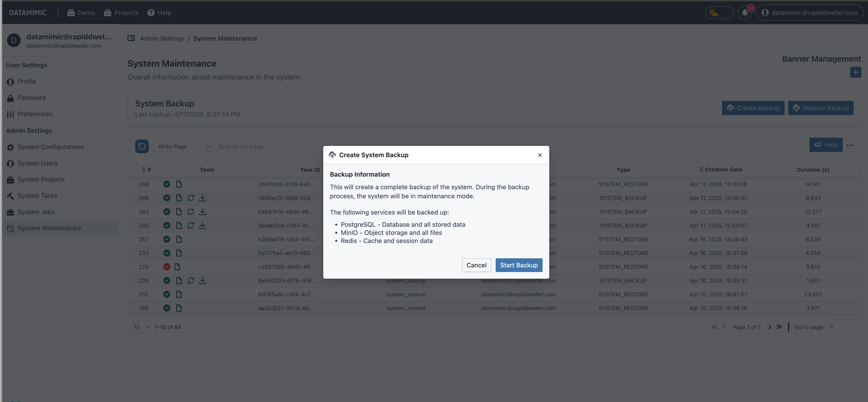Image resolution: width=868 pixels, height=402 pixels.
Task: Go to the next page arrow
Action: tap(769, 327)
